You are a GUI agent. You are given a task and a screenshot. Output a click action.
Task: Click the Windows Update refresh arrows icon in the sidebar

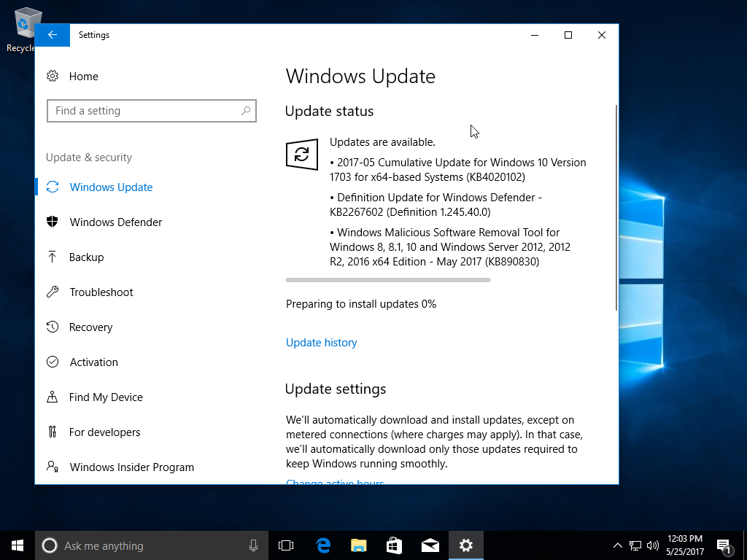(x=53, y=187)
